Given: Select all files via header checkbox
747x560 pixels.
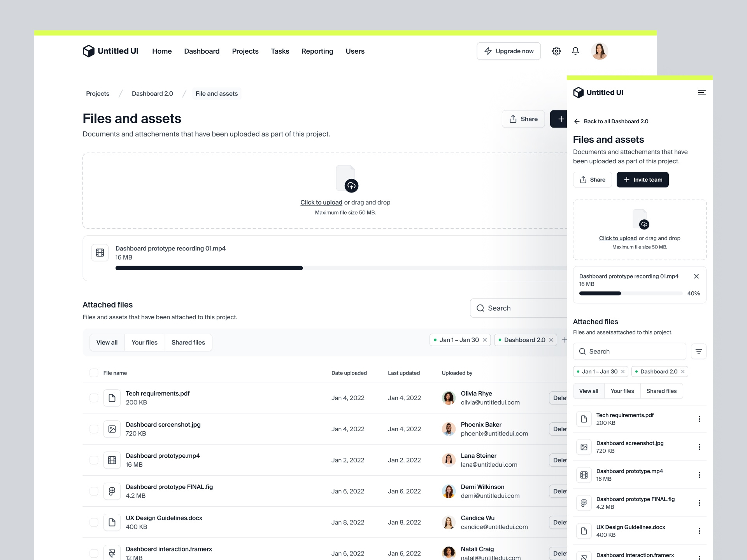Looking at the screenshot, I should (x=94, y=373).
